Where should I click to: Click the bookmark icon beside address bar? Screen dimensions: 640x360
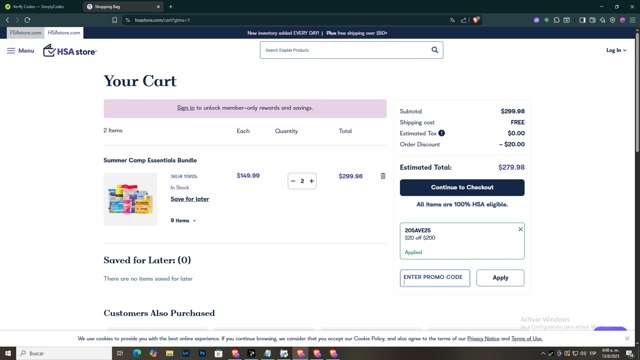click(x=115, y=20)
